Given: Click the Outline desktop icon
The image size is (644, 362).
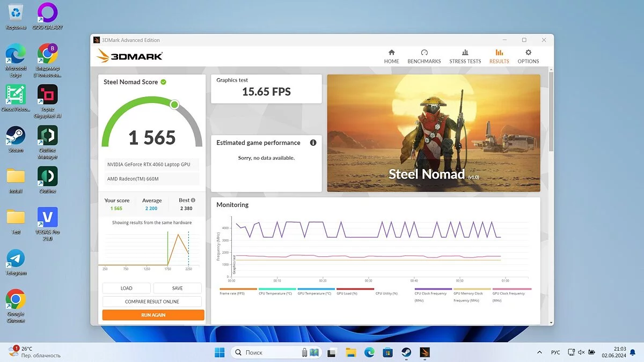Looking at the screenshot, I should [x=48, y=180].
